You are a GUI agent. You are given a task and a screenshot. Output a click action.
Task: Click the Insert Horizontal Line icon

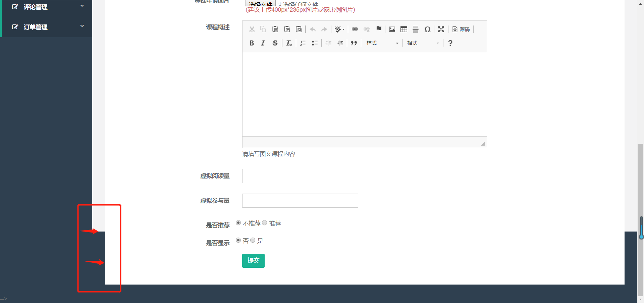[x=416, y=29]
